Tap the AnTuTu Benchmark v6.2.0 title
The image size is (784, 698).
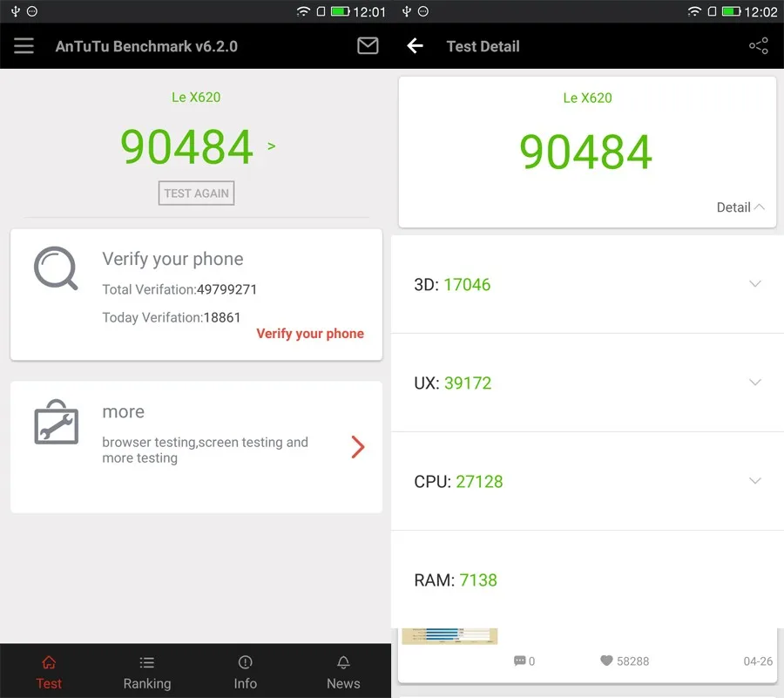coord(146,46)
